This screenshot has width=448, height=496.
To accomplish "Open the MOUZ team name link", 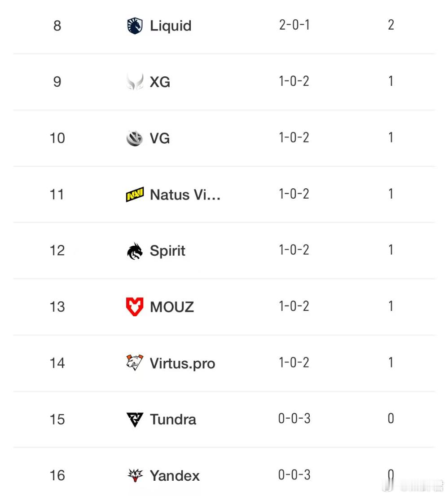I will pos(171,307).
